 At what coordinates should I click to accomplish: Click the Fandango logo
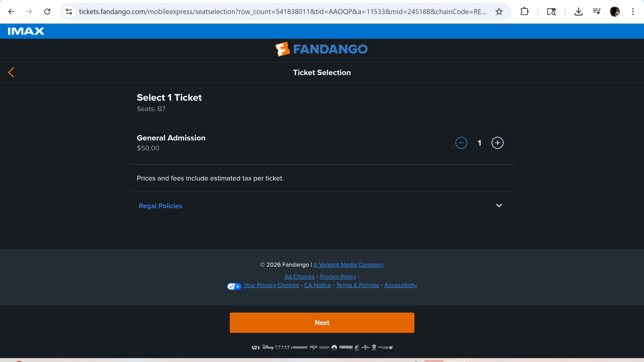(x=321, y=49)
